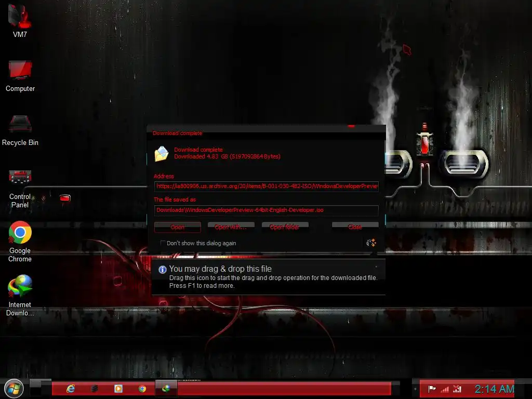The width and height of the screenshot is (532, 399).
Task: Launch Internet Explorer from the taskbar
Action: [x=71, y=389]
